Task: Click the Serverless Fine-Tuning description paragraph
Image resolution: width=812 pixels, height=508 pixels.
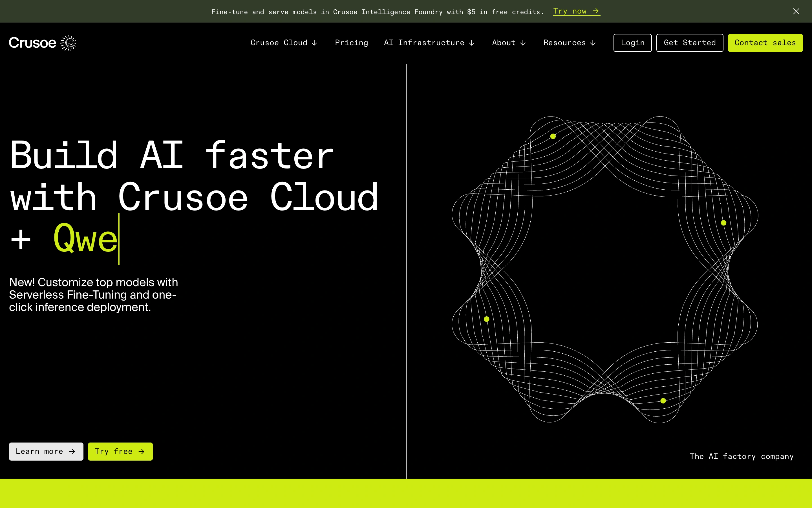Action: coord(94,295)
